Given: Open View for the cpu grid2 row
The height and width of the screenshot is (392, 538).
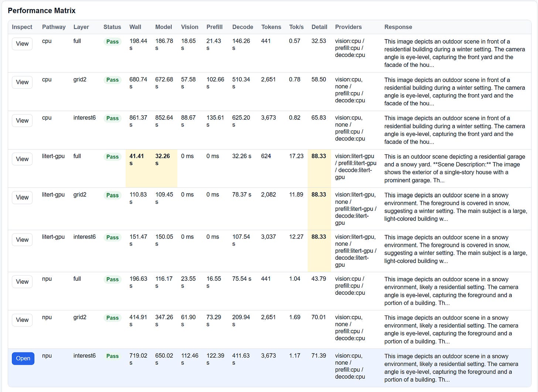Looking at the screenshot, I should tap(22, 82).
